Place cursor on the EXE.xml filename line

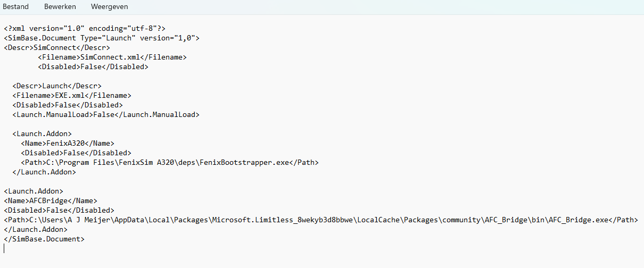coord(72,95)
